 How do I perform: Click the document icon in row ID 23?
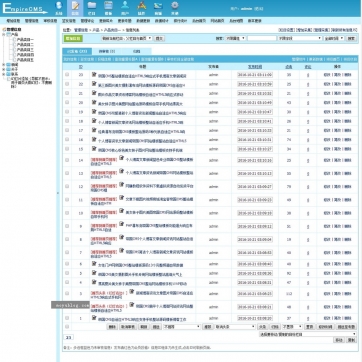[x=94, y=75]
